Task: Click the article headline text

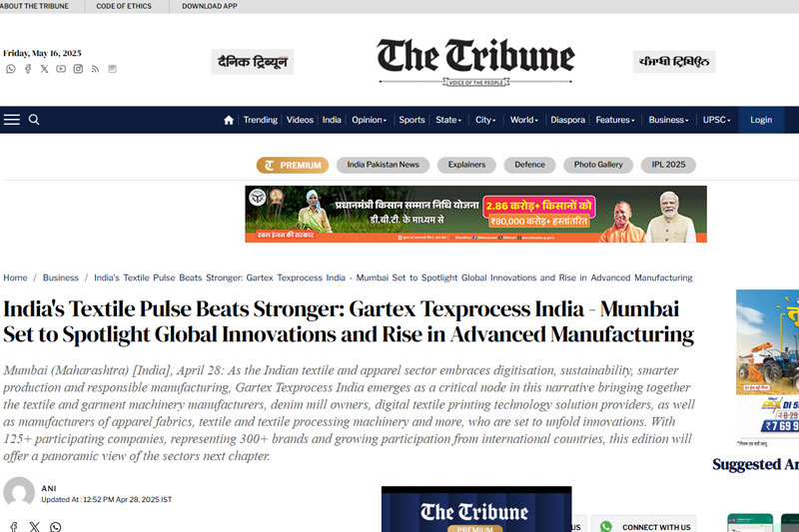Action: click(349, 321)
